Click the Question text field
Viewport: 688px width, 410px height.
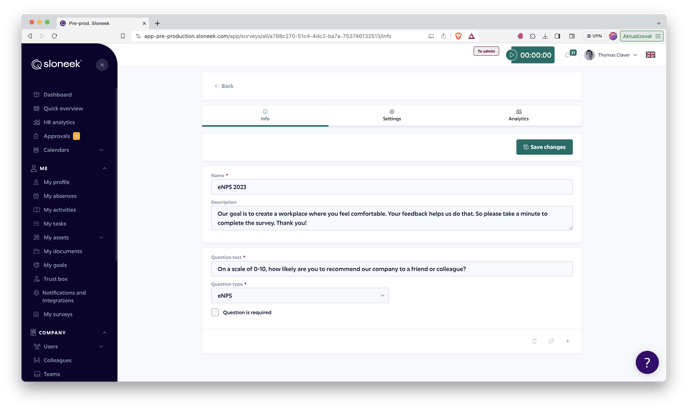[x=391, y=269]
